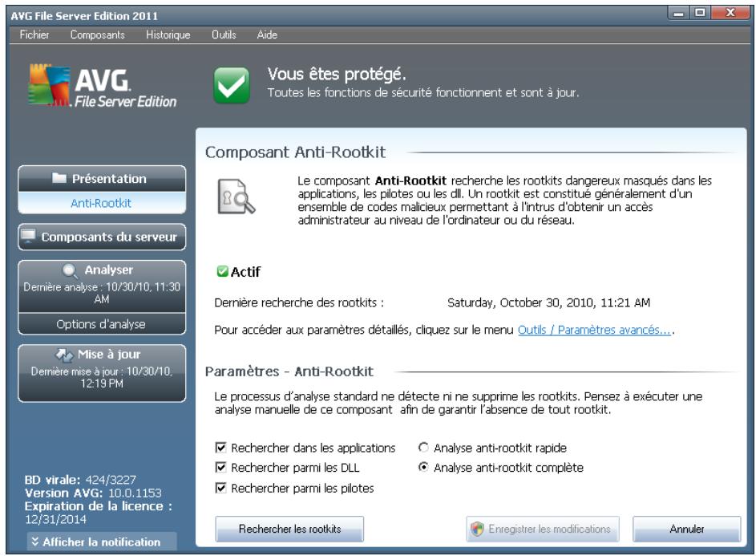Click the monitor icon beside Composants du serveur
Image resolution: width=756 pixels, height=556 pixels.
[x=28, y=237]
